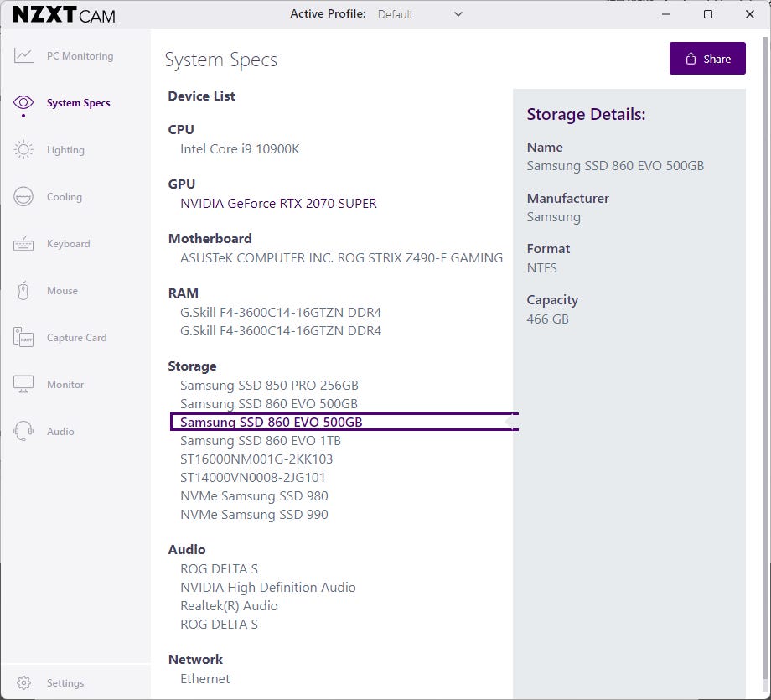
Task: Select Intel Core i9 10900K entry
Action: [240, 149]
